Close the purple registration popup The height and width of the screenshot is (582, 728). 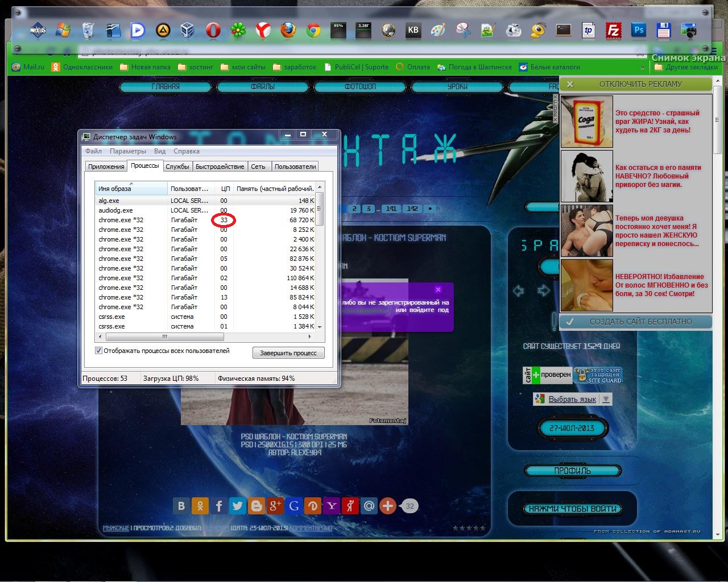tap(438, 290)
